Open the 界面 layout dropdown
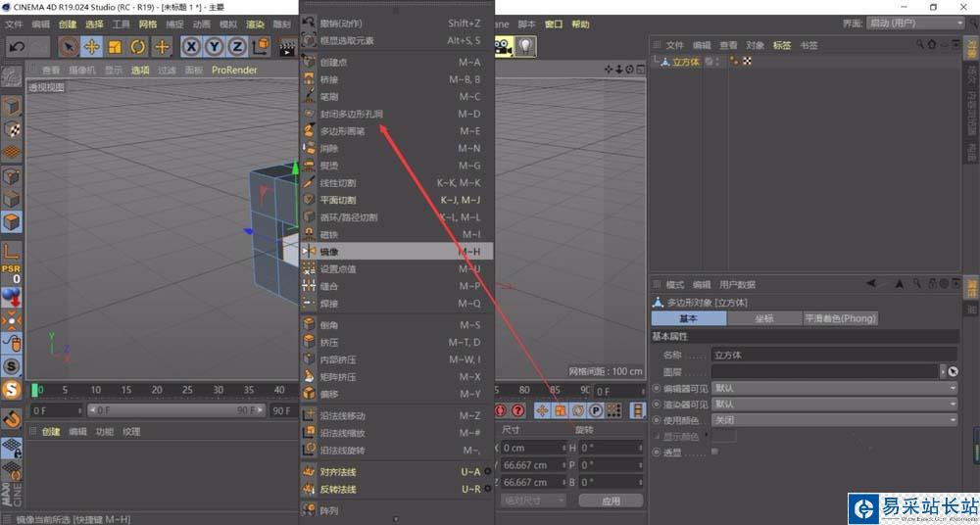This screenshot has width=980, height=525. coord(915,24)
